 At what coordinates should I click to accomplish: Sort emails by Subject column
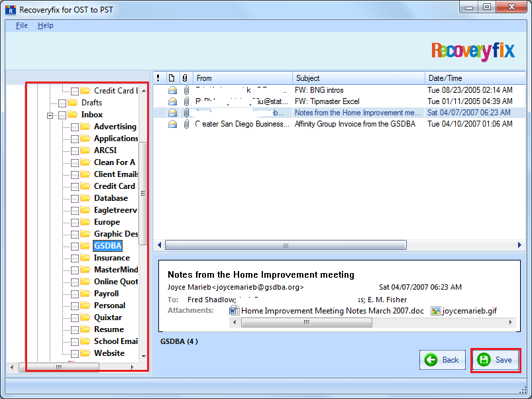[x=358, y=78]
